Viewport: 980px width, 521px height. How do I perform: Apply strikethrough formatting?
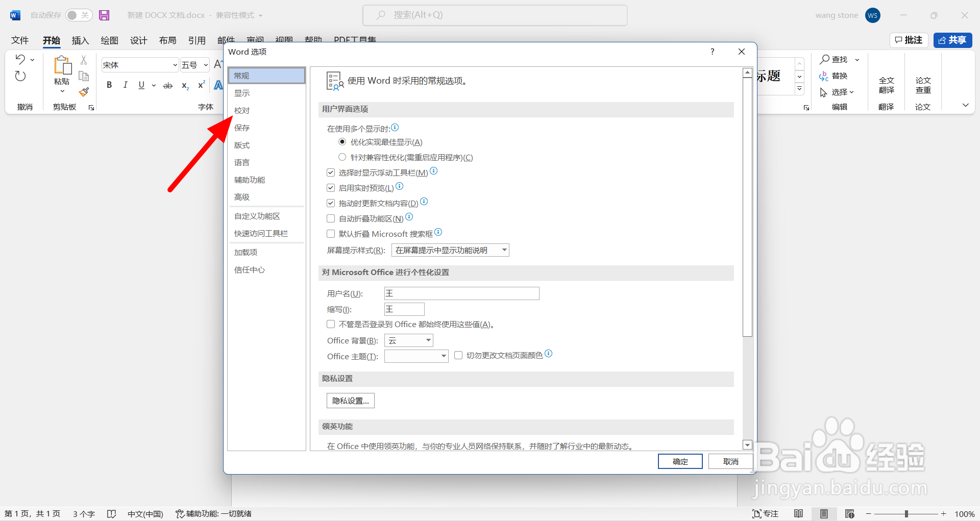coord(168,86)
